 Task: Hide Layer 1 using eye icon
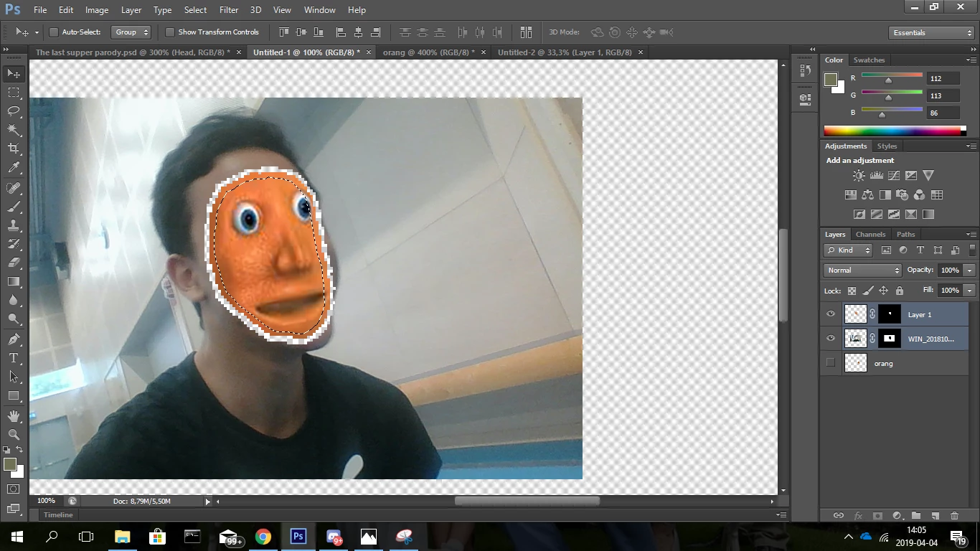831,314
